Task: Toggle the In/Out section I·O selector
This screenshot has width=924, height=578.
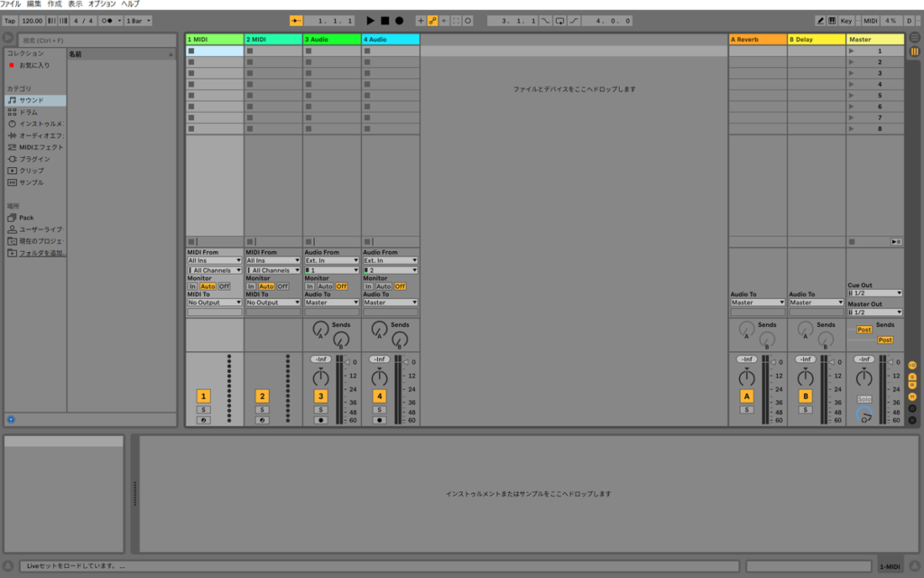Action: pyautogui.click(x=912, y=366)
